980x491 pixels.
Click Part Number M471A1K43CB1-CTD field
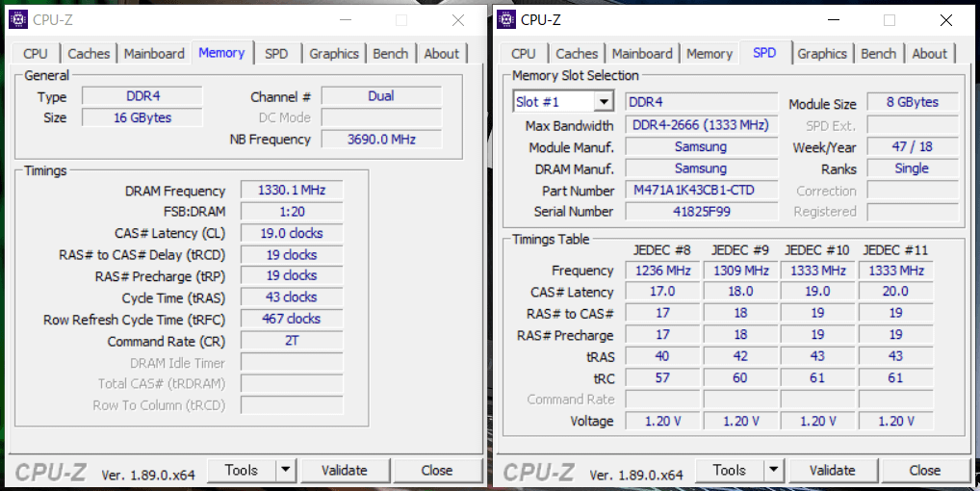(701, 190)
